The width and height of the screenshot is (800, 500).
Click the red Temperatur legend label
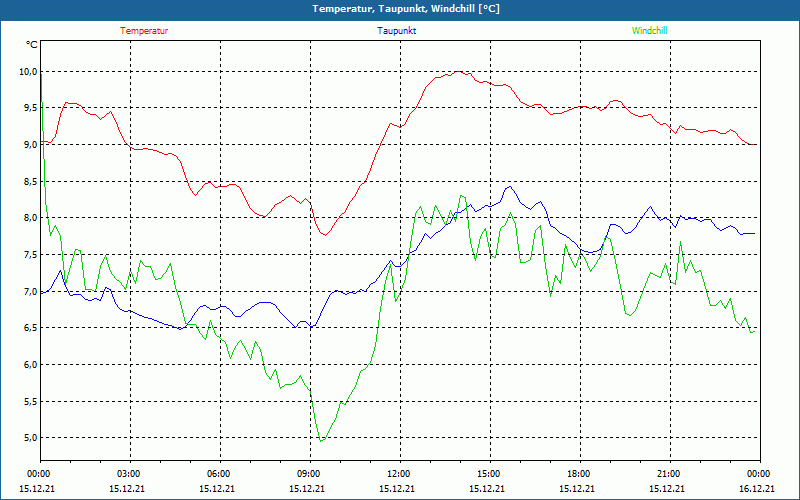(144, 31)
